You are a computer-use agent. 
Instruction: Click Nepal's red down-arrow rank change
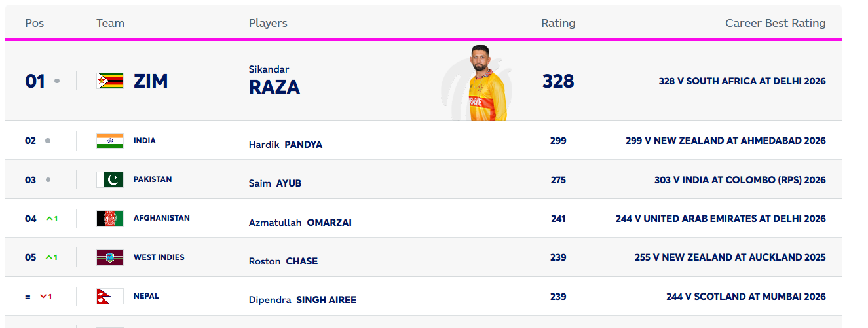coord(46,297)
